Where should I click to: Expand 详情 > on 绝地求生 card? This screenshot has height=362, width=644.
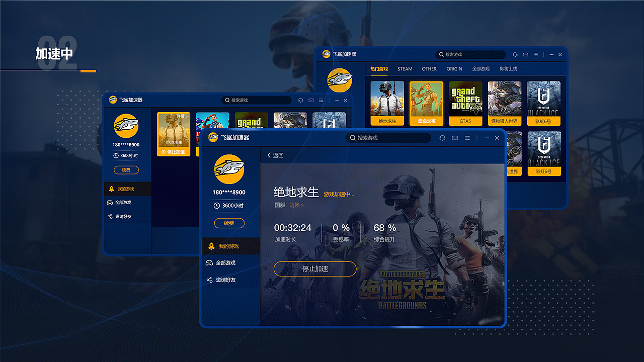(x=182, y=116)
